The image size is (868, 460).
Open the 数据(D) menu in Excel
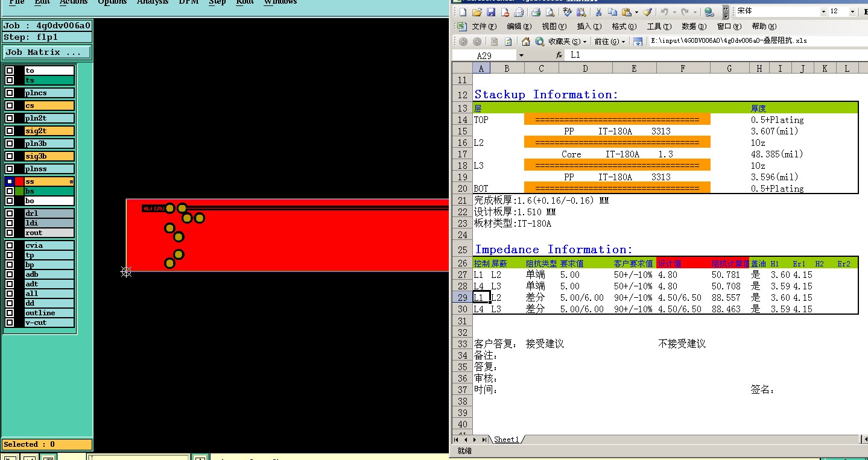pos(694,27)
